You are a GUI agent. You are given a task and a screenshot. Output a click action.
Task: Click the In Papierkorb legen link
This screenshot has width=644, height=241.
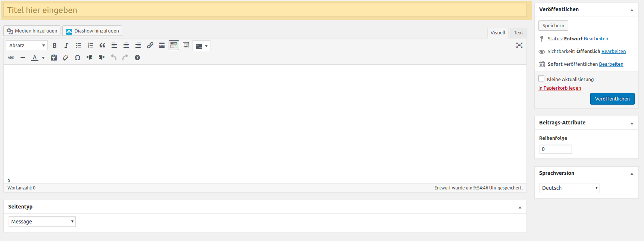coord(559,88)
